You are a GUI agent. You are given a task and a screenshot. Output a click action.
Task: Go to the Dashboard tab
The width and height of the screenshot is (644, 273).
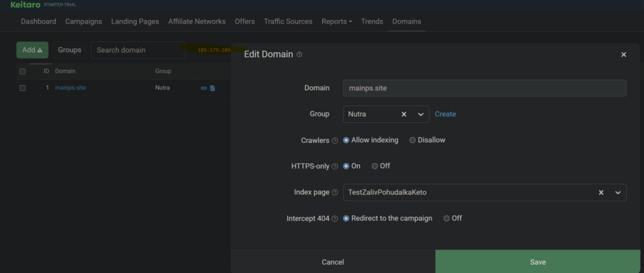(x=39, y=21)
